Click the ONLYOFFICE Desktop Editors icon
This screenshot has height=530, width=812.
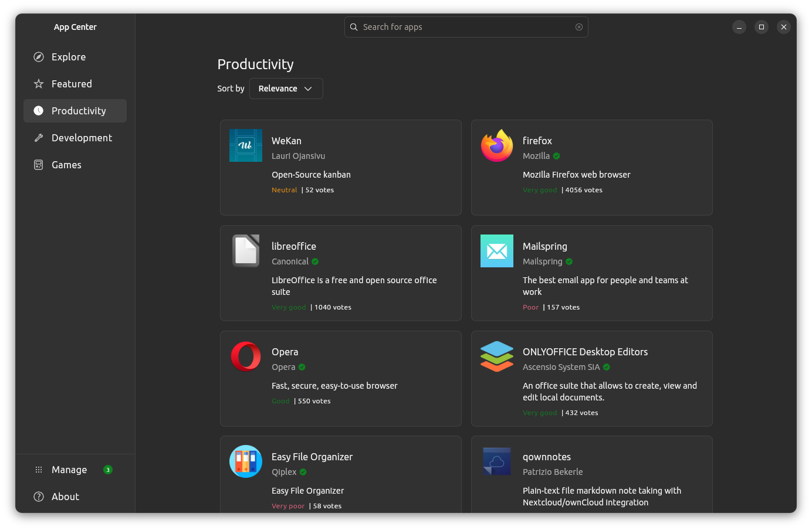point(496,356)
